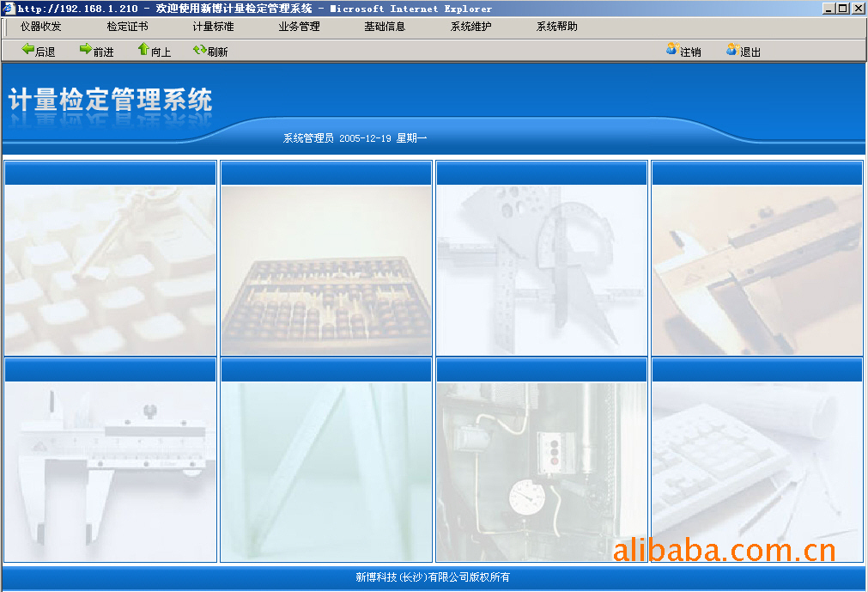The height and width of the screenshot is (592, 868).
Task: Click the protractor and ruler picture tile
Action: pyautogui.click(x=541, y=271)
